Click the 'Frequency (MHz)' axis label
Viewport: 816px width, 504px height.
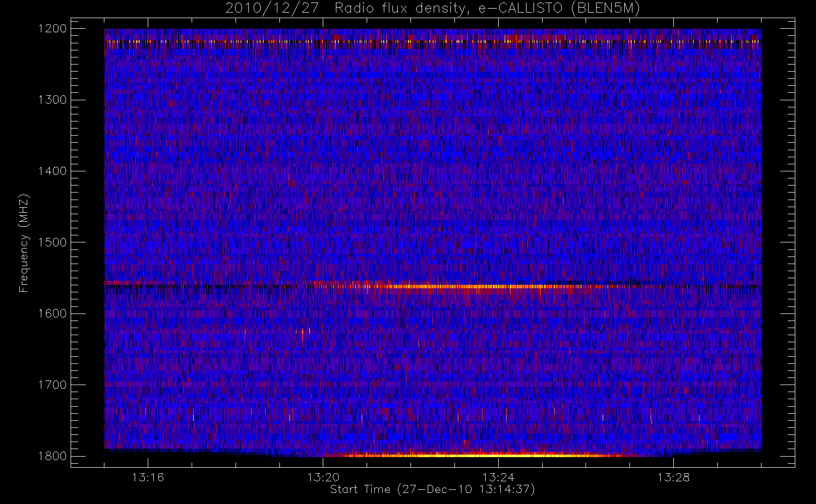[x=24, y=243]
